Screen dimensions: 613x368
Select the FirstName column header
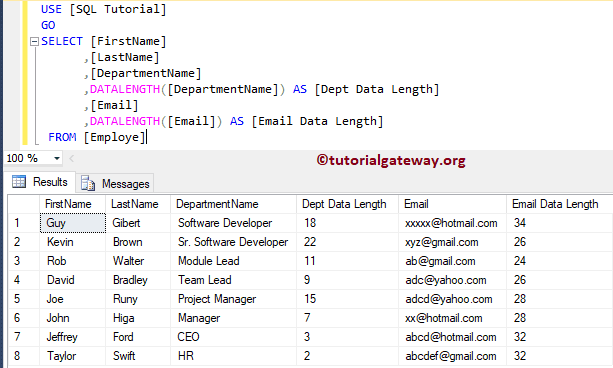(x=72, y=204)
